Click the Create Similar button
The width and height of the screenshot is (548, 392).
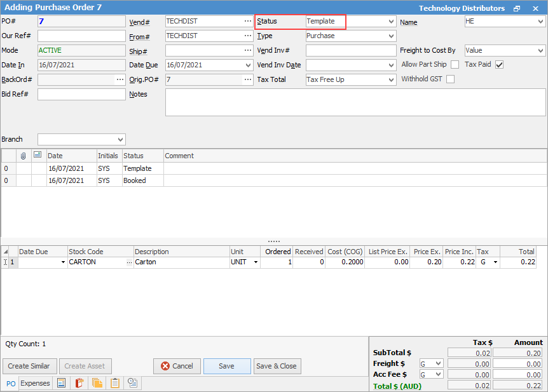tap(29, 366)
